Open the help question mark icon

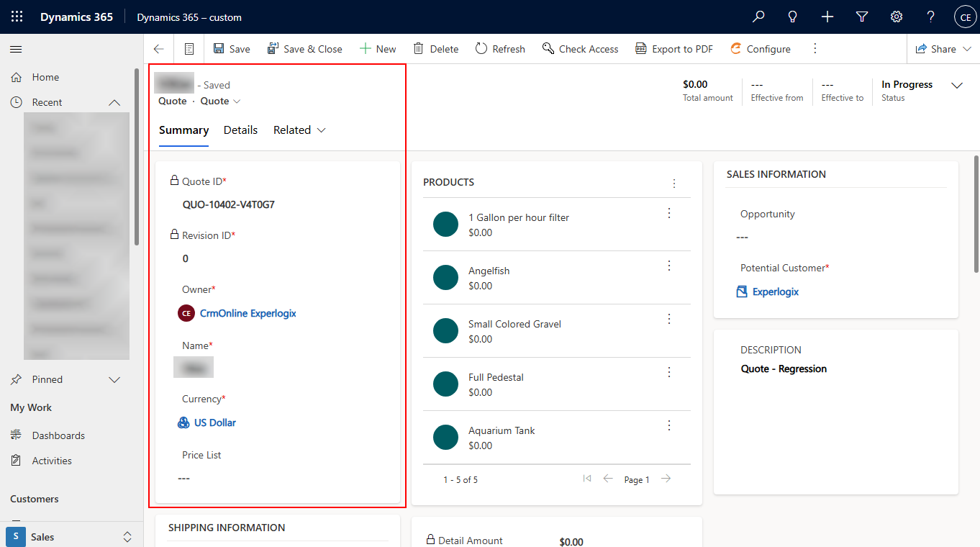click(x=931, y=17)
